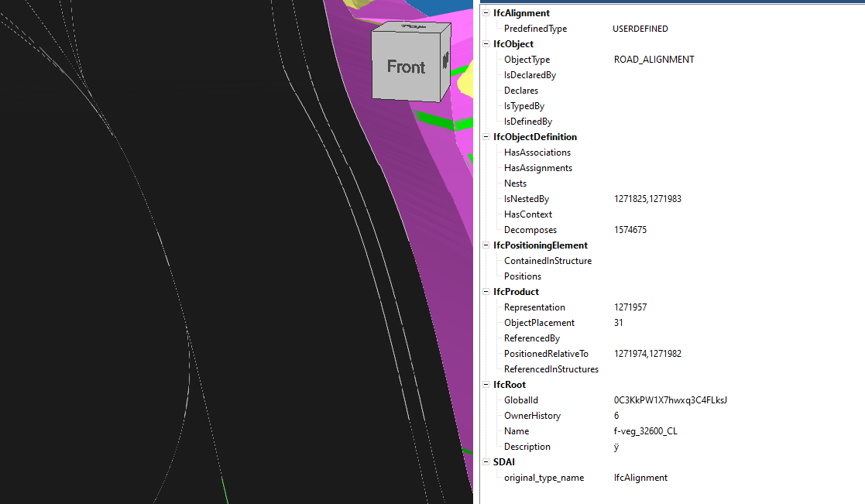Click the GlobalId value 0C3KkPW1X7hwxq3C4FLksJ
The height and width of the screenshot is (504, 865).
(x=671, y=400)
